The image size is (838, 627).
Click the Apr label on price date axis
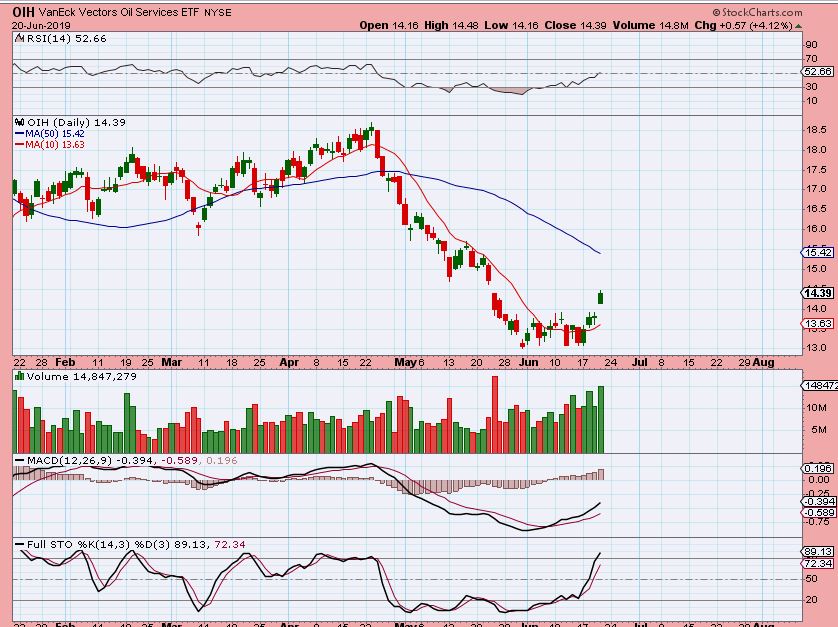pos(289,362)
